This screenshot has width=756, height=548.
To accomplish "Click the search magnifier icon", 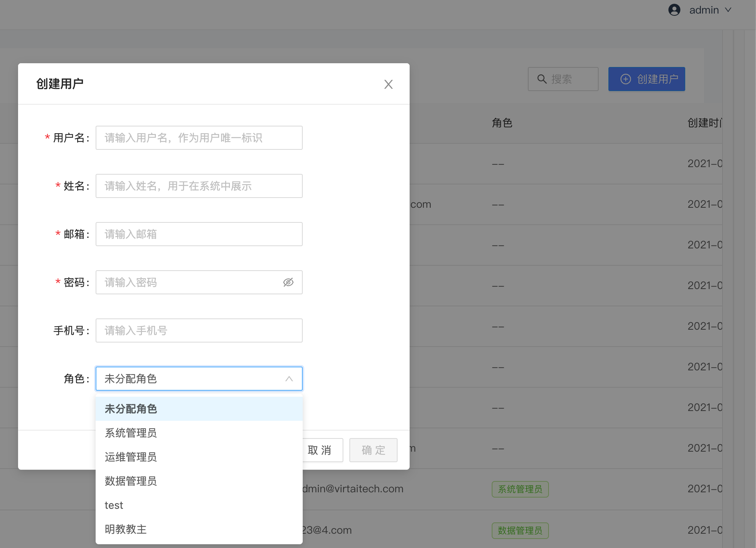I will 542,79.
